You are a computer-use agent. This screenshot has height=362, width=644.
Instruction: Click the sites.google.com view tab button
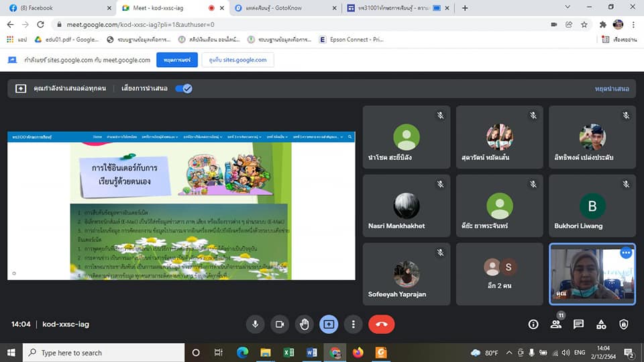[x=237, y=60]
